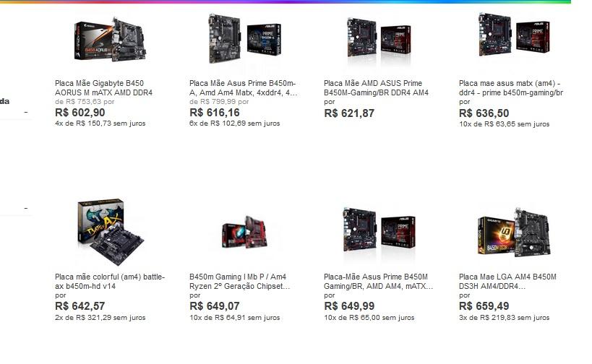Open the Gigabyte B450 AORUS M product image

111,40
